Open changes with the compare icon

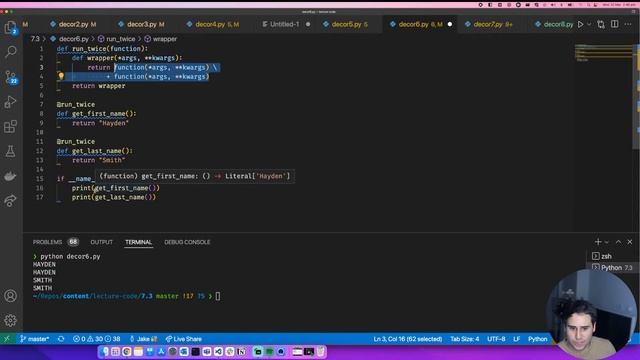pos(601,24)
